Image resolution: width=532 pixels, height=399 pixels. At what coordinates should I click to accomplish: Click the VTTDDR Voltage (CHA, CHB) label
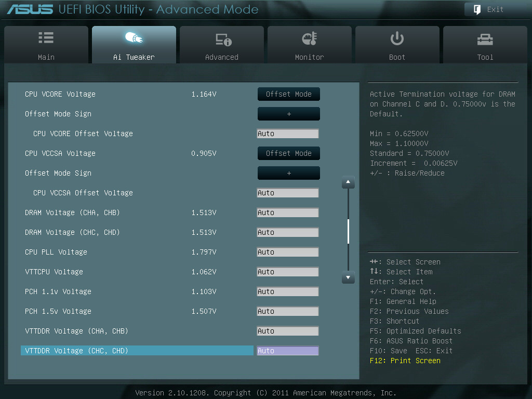click(76, 331)
